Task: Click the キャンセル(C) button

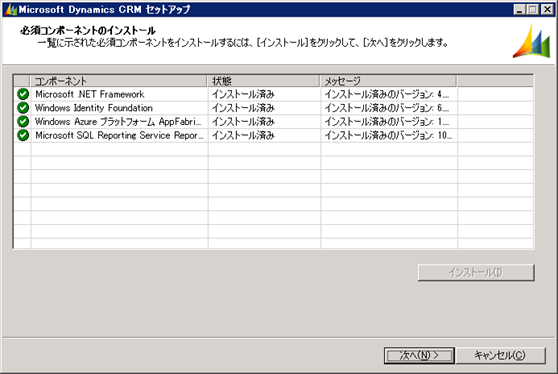Action: [500, 355]
